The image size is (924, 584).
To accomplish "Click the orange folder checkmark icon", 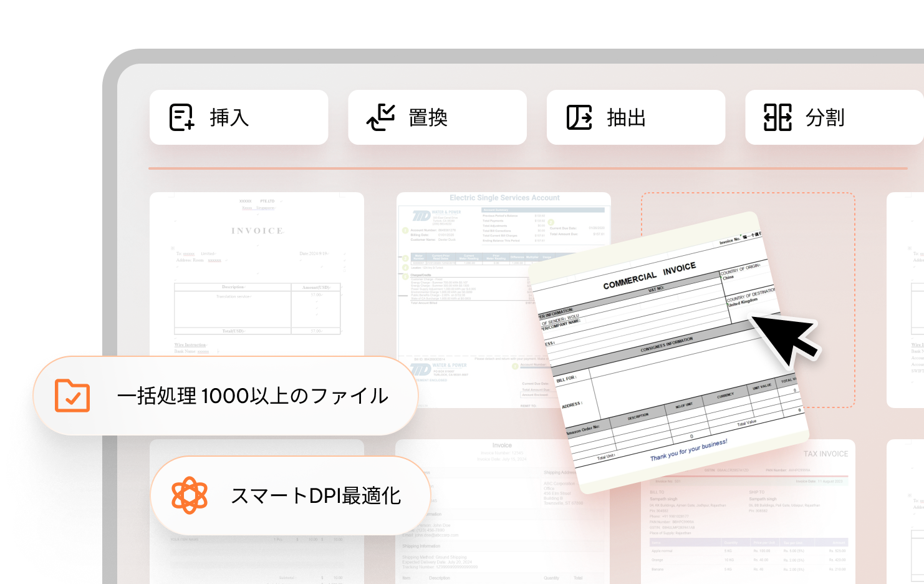I will 72,396.
